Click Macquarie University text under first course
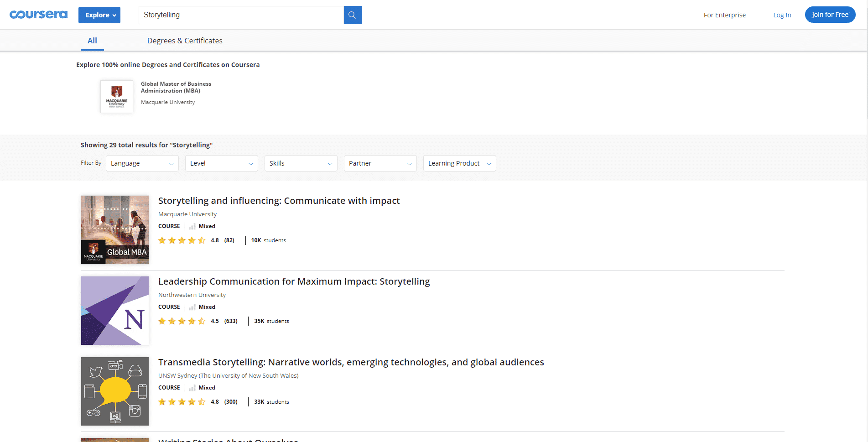868x442 pixels. 187,214
